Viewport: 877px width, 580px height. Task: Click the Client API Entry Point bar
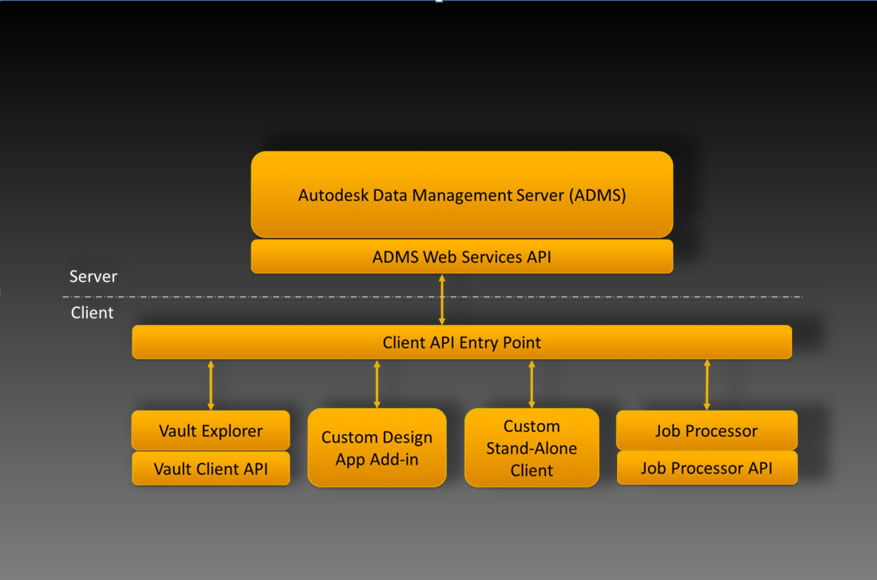(461, 342)
